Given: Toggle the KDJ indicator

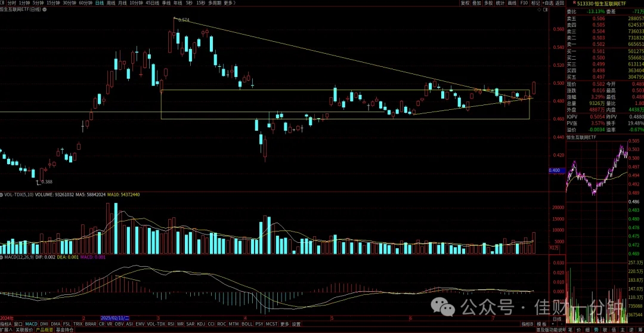Looking at the screenshot, I should coord(202,324).
